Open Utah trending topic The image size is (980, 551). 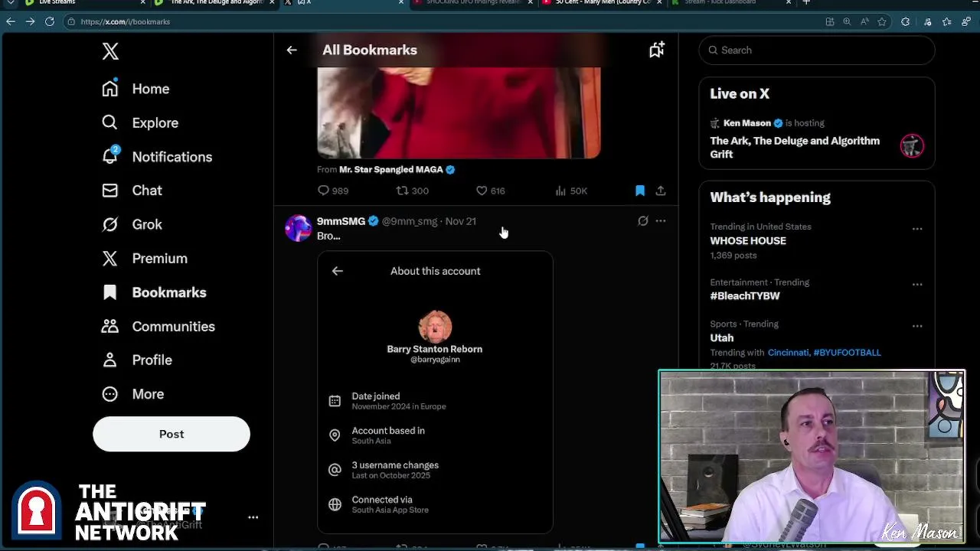tap(721, 337)
